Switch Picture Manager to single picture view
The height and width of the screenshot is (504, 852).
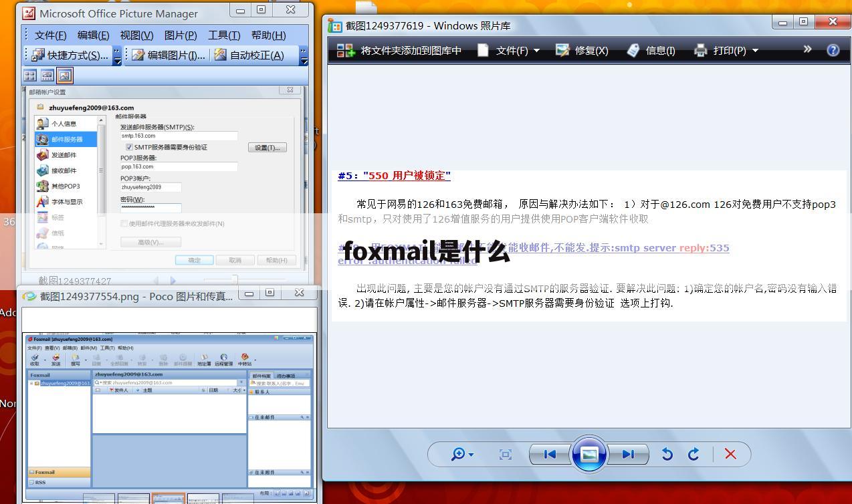coord(64,76)
